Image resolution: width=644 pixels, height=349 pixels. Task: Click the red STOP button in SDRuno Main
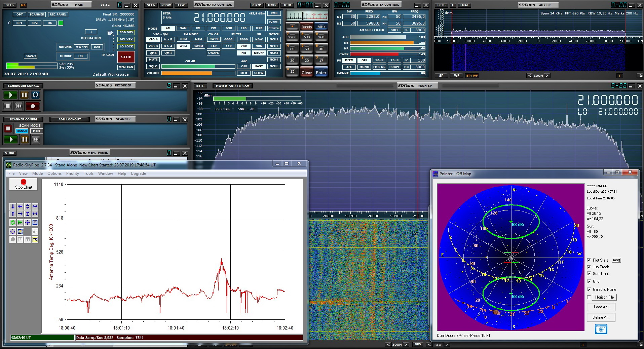pyautogui.click(x=126, y=57)
